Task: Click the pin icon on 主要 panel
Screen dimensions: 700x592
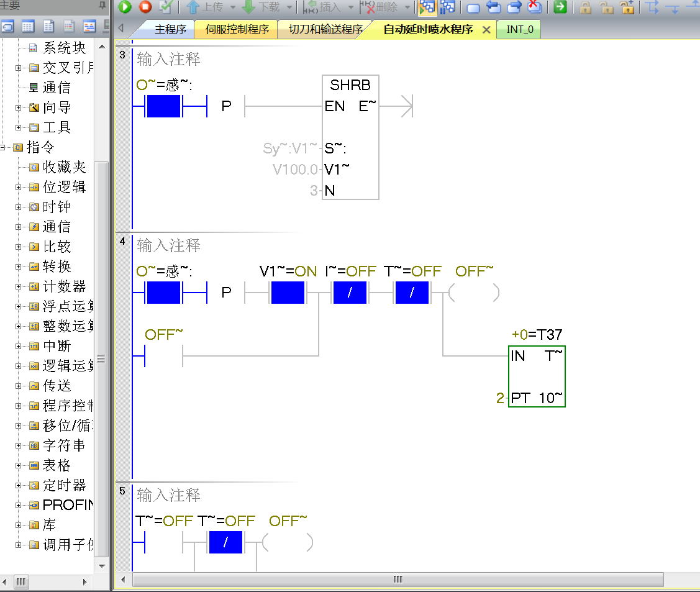Action: tap(102, 6)
